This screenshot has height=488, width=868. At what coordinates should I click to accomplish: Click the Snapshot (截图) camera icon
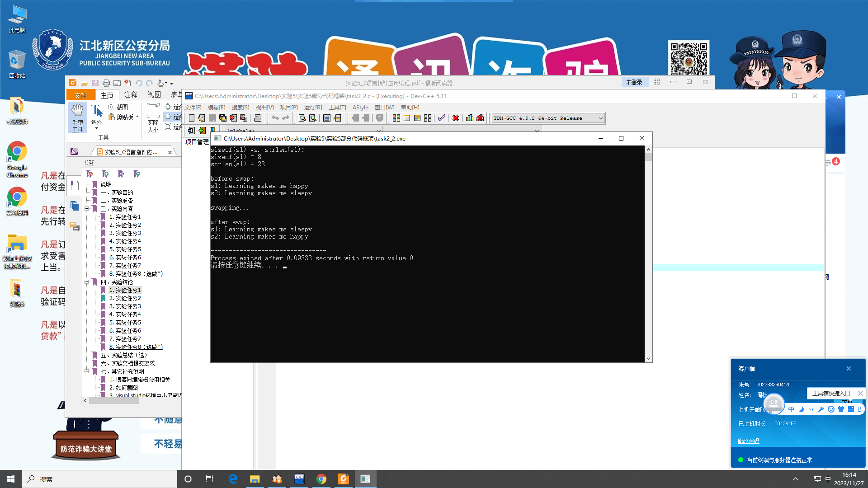[x=112, y=107]
